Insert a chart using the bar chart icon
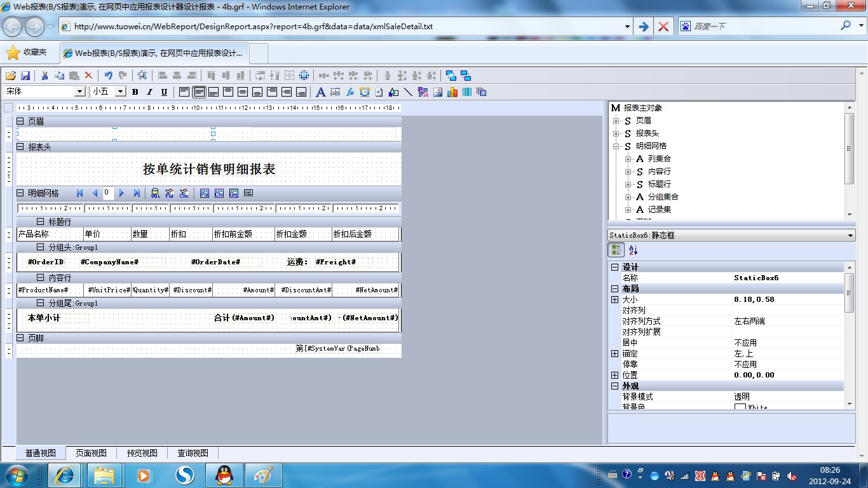Viewport: 868px width, 488px height. point(452,92)
